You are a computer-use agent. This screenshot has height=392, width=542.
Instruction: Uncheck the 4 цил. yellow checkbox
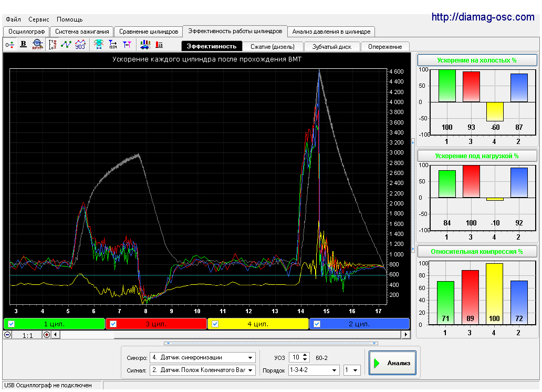point(215,324)
